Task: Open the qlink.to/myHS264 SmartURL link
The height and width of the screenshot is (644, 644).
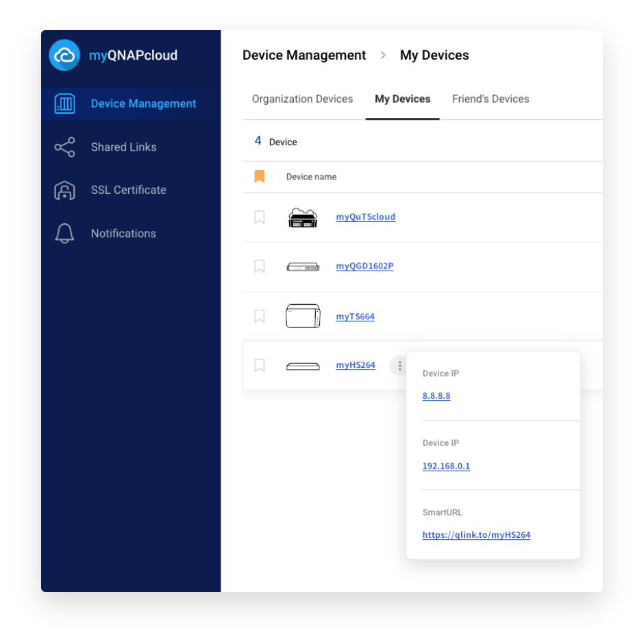Action: (x=476, y=535)
